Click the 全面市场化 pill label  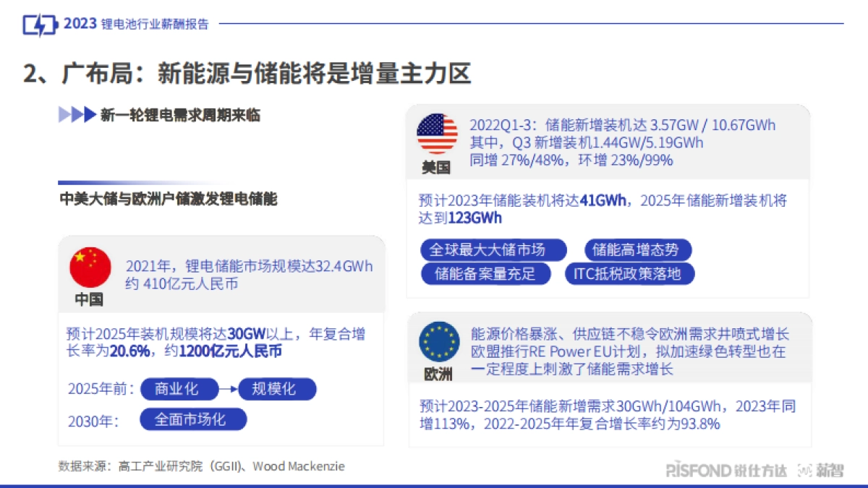coord(193,419)
